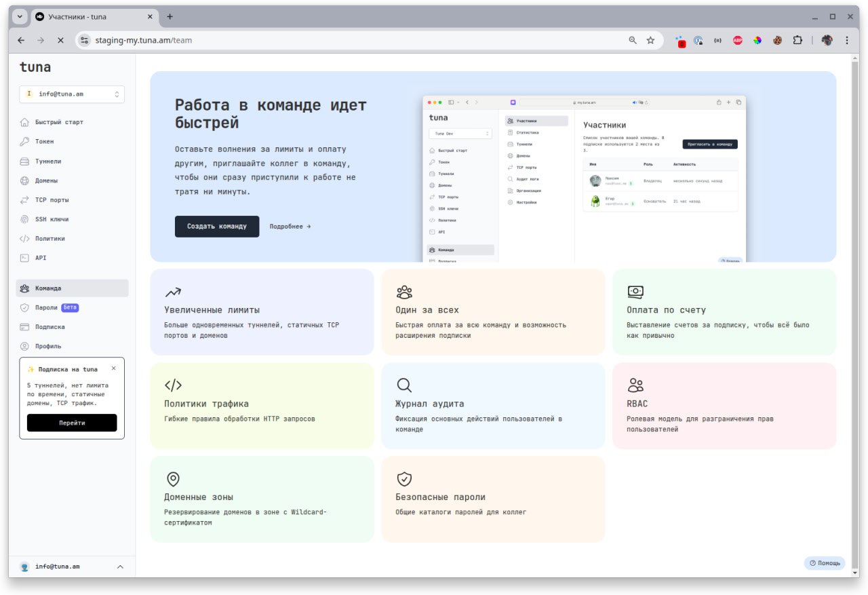Close the Подписка на tuna promo box
Viewport: 868px width, 595px height.
(x=113, y=368)
